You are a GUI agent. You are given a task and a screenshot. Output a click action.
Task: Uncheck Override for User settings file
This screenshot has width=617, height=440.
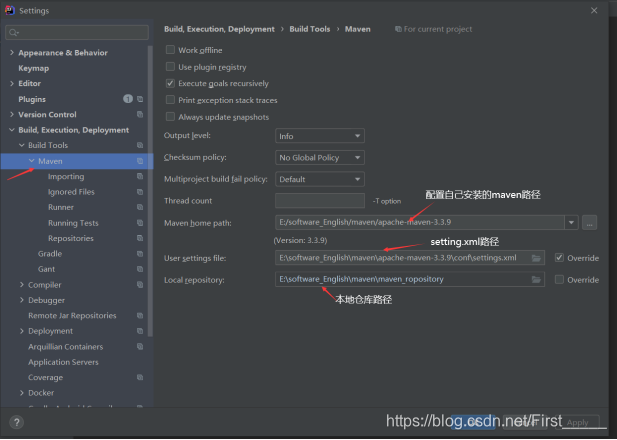pyautogui.click(x=559, y=258)
